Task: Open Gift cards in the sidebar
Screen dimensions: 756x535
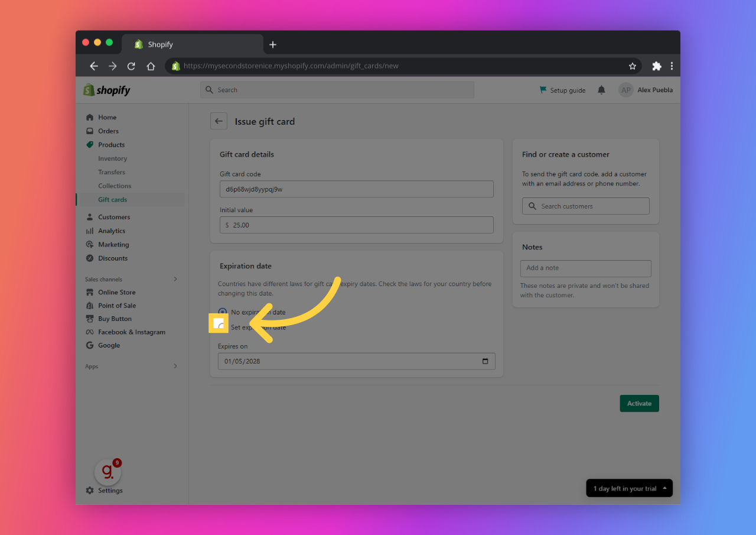Action: coord(112,199)
